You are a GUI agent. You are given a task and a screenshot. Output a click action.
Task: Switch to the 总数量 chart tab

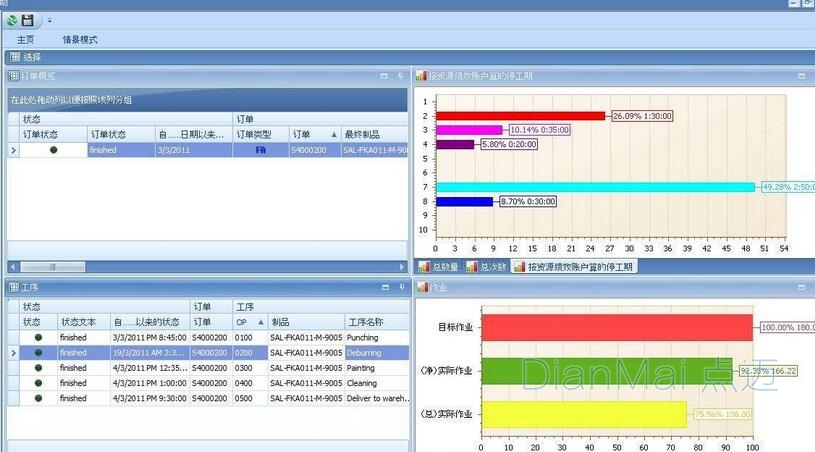pyautogui.click(x=439, y=267)
